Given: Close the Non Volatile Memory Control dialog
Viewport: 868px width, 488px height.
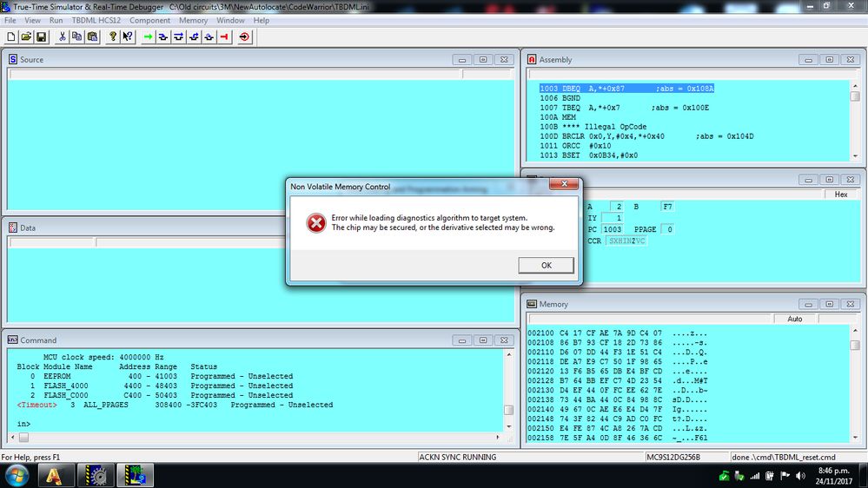Looking at the screenshot, I should [564, 184].
